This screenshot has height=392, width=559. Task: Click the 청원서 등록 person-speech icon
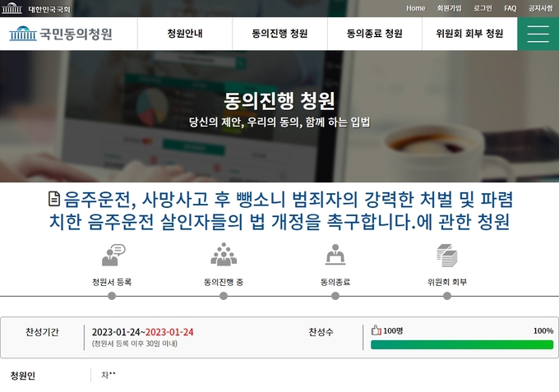(x=113, y=255)
